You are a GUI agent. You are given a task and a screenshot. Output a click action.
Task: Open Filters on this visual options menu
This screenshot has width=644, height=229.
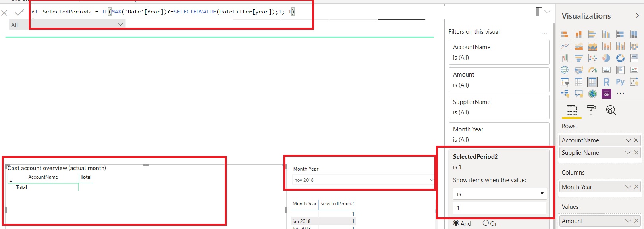pyautogui.click(x=544, y=33)
